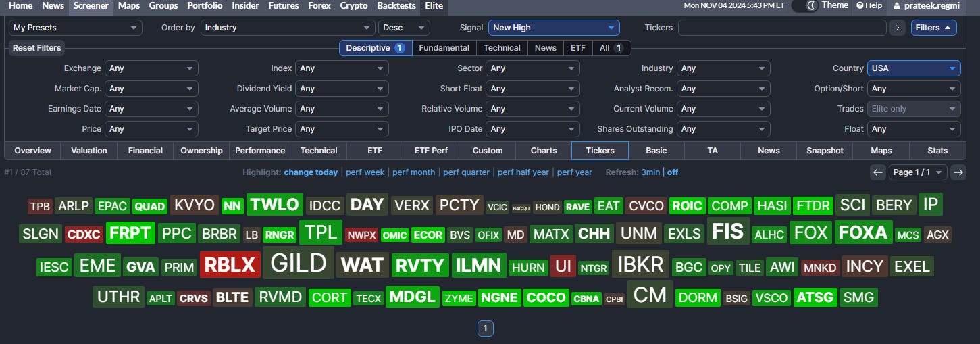This screenshot has width=980, height=344.
Task: Click into the Tickers input field
Action: click(x=782, y=28)
